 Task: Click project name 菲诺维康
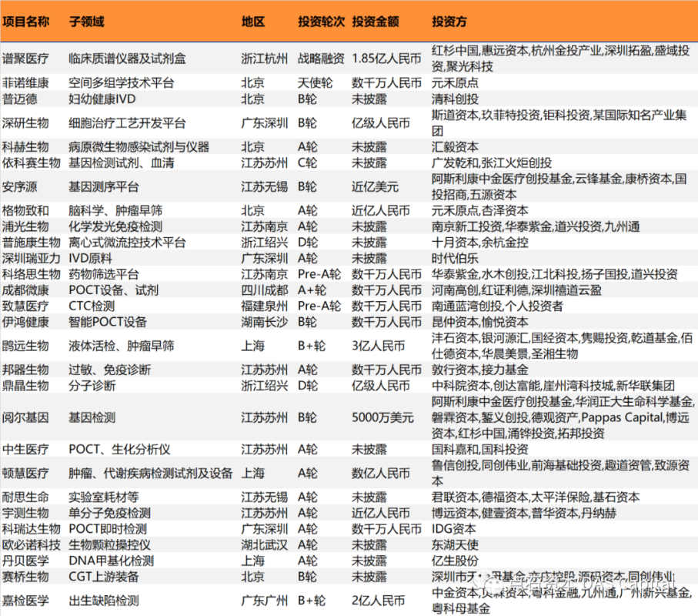tap(25, 83)
